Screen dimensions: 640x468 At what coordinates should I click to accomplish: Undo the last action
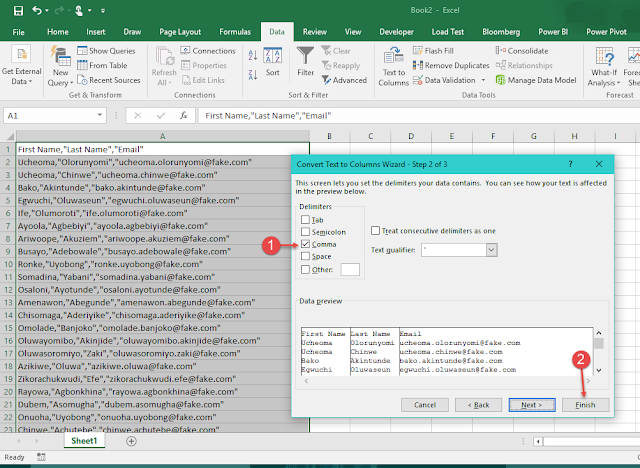click(36, 11)
